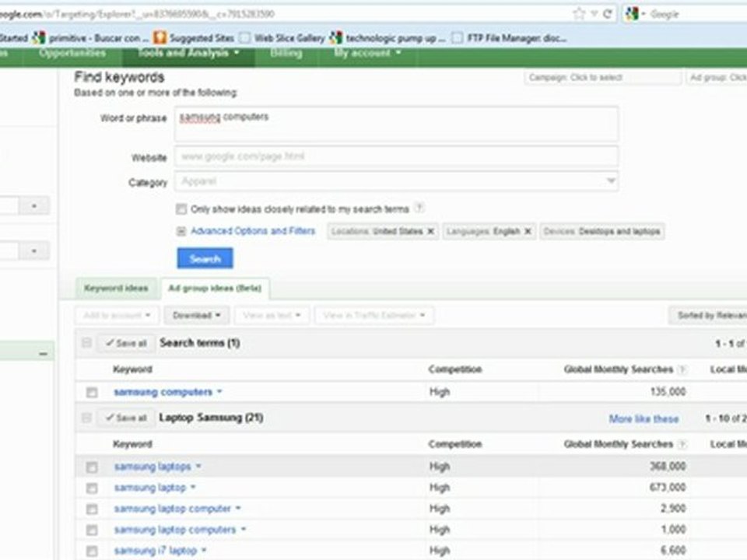Viewport: 747px width, 560px height.
Task: Click the browser reload icon
Action: (608, 14)
